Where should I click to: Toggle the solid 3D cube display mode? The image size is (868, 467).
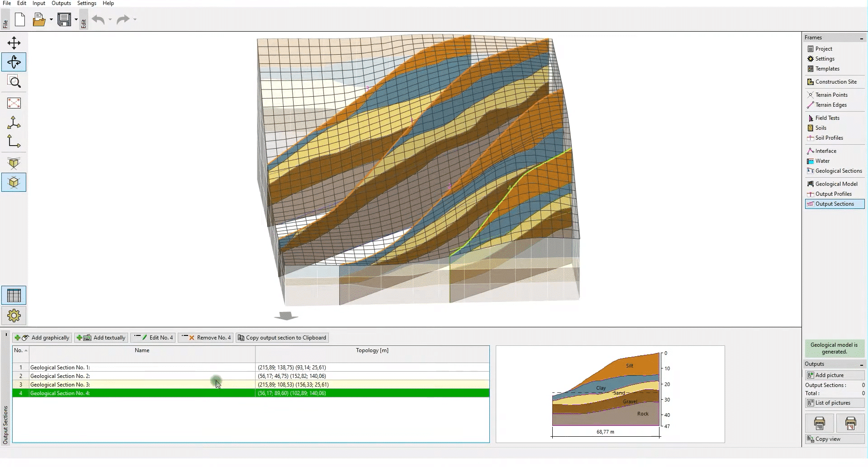[14, 163]
